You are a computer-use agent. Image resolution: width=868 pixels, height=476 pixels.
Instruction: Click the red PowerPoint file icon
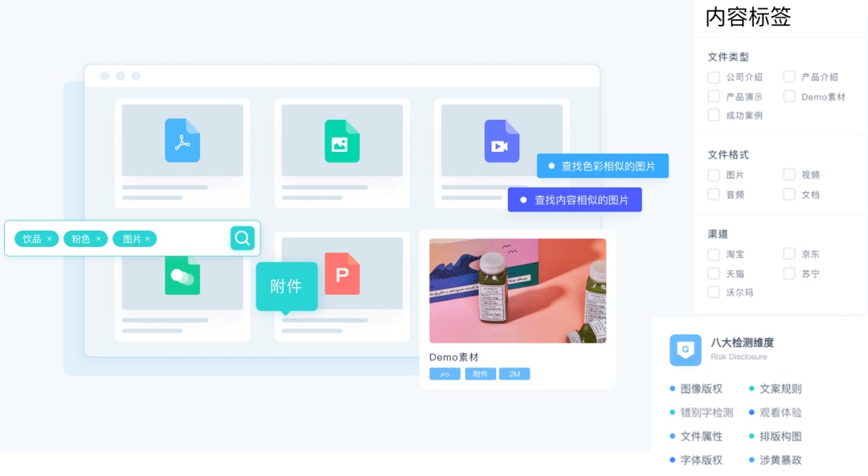click(x=342, y=274)
